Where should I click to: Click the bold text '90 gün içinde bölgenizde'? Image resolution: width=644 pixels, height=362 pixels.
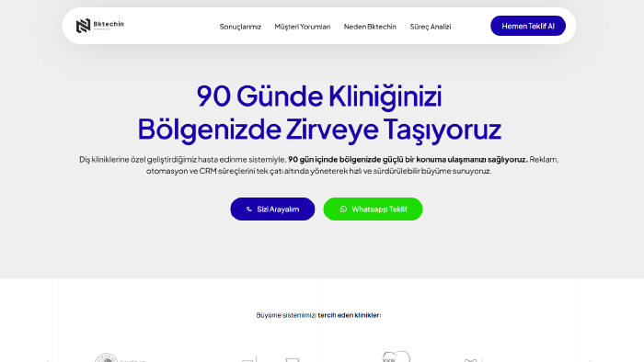334,160
